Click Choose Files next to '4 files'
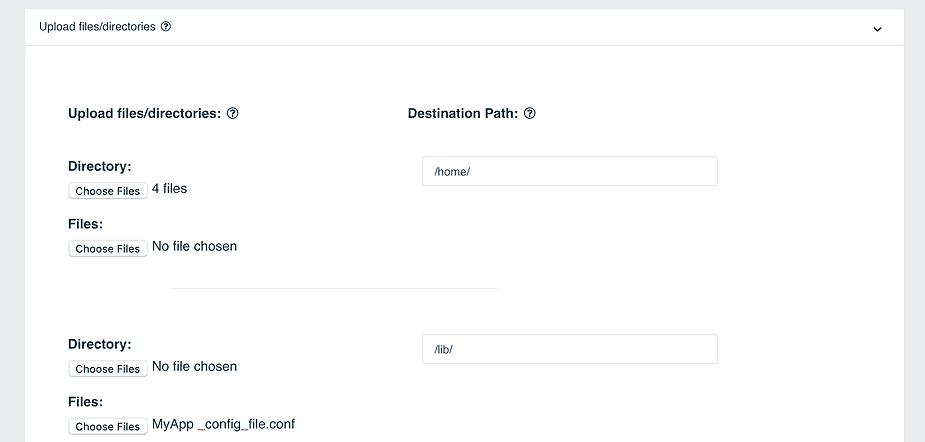 pyautogui.click(x=108, y=191)
